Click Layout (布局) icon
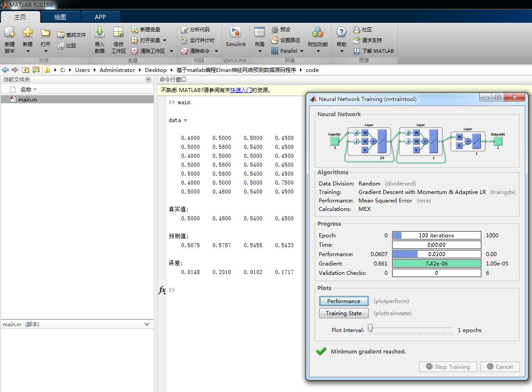 click(259, 33)
